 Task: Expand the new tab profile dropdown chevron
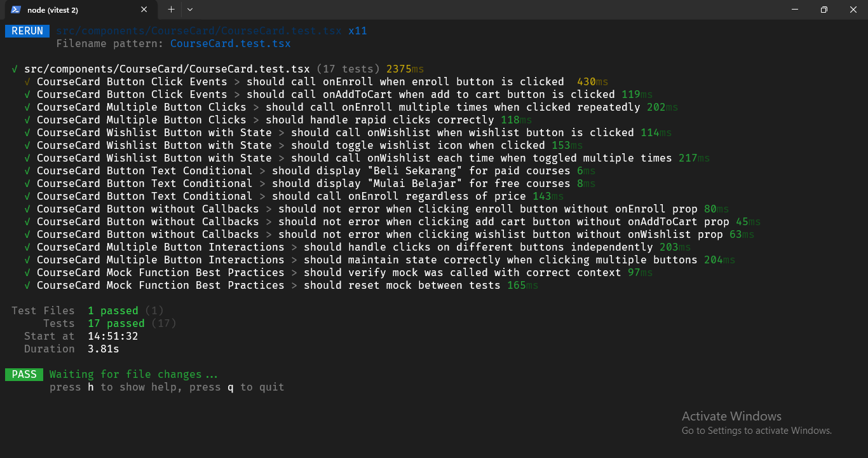coord(190,10)
